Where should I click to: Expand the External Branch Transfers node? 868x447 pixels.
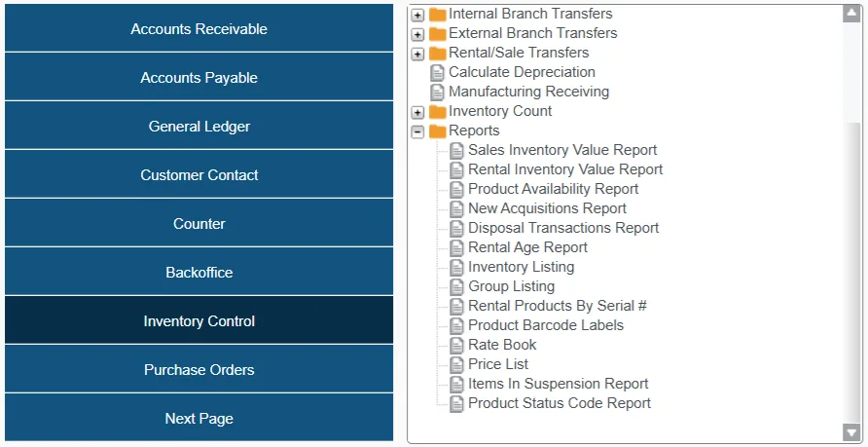point(417,34)
